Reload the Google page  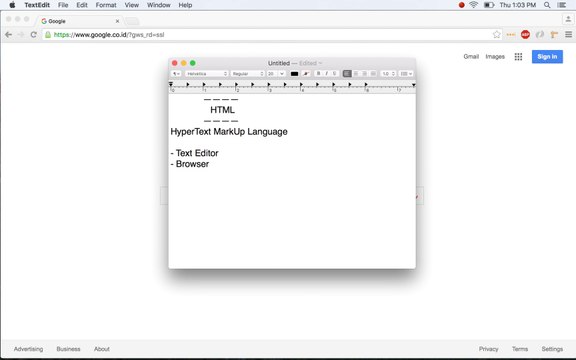point(33,35)
